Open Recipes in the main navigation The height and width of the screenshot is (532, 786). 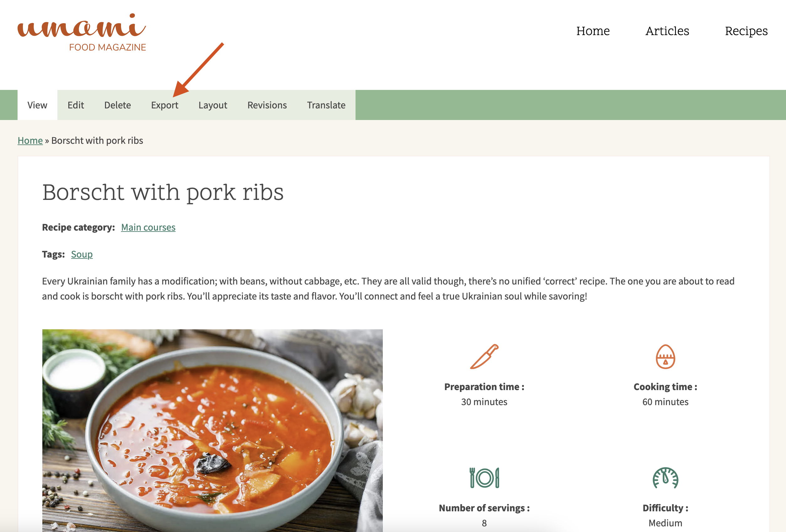tap(746, 31)
